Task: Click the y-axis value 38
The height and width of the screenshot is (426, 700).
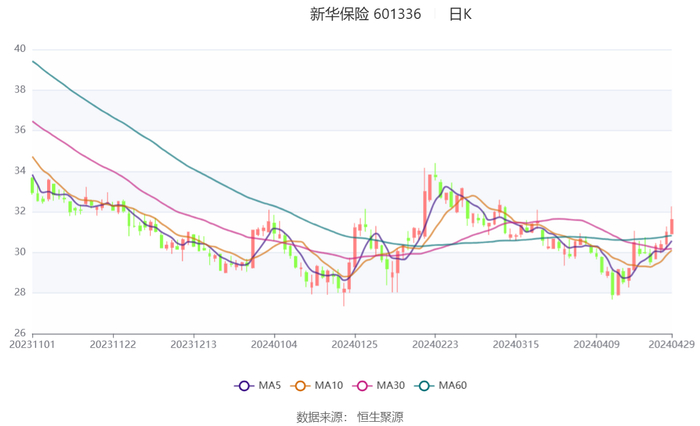Action: 20,90
